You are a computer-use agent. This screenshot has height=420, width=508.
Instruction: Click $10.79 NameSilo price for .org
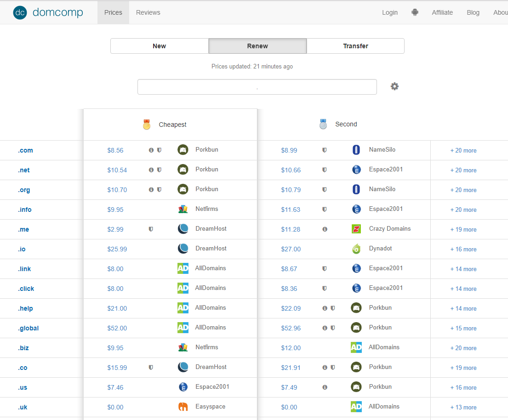click(x=291, y=190)
